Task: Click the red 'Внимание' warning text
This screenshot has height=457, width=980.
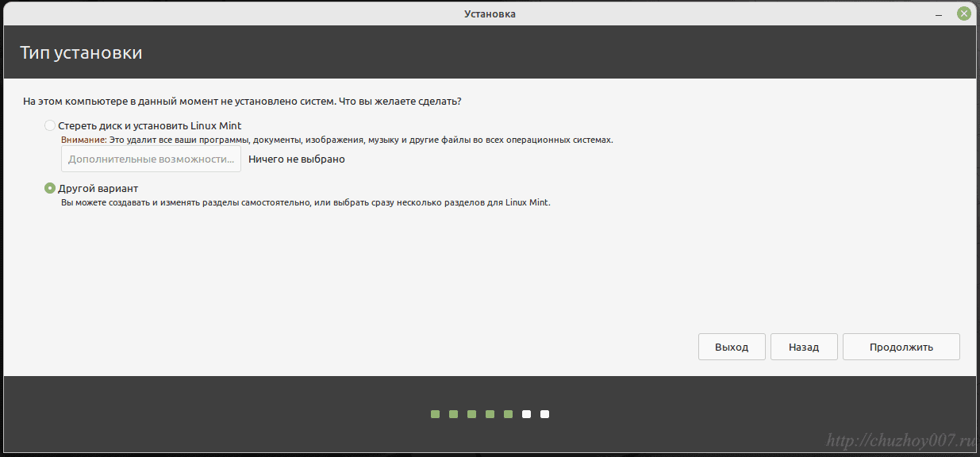Action: point(83,140)
